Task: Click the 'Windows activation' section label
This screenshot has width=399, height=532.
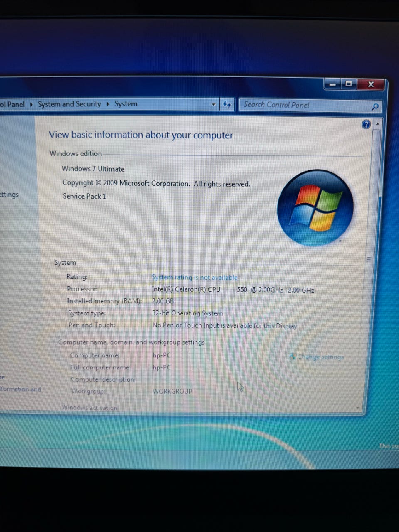Action: point(89,408)
